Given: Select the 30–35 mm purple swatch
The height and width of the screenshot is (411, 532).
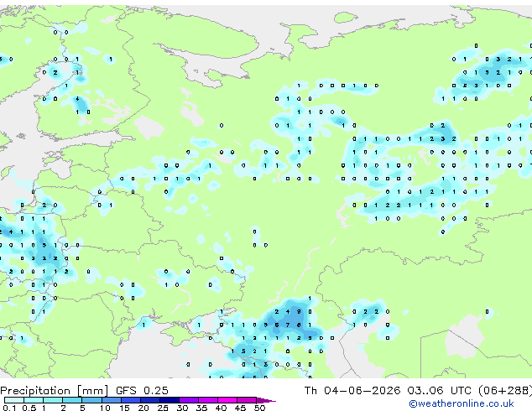Looking at the screenshot, I should pyautogui.click(x=189, y=400).
